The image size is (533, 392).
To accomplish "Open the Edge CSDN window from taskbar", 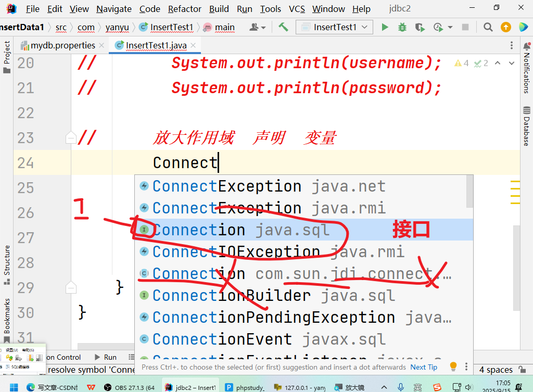I will [53, 387].
